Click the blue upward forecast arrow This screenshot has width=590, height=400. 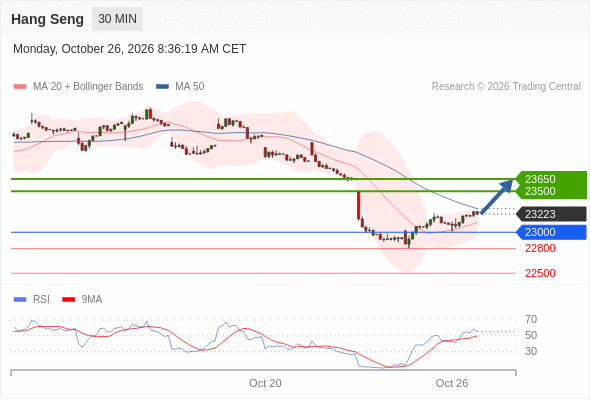click(496, 196)
